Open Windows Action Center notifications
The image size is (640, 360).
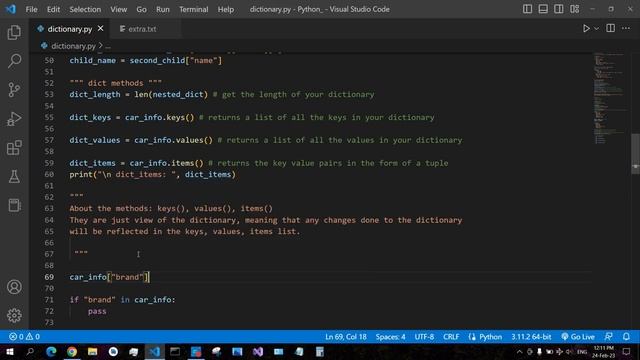627,351
